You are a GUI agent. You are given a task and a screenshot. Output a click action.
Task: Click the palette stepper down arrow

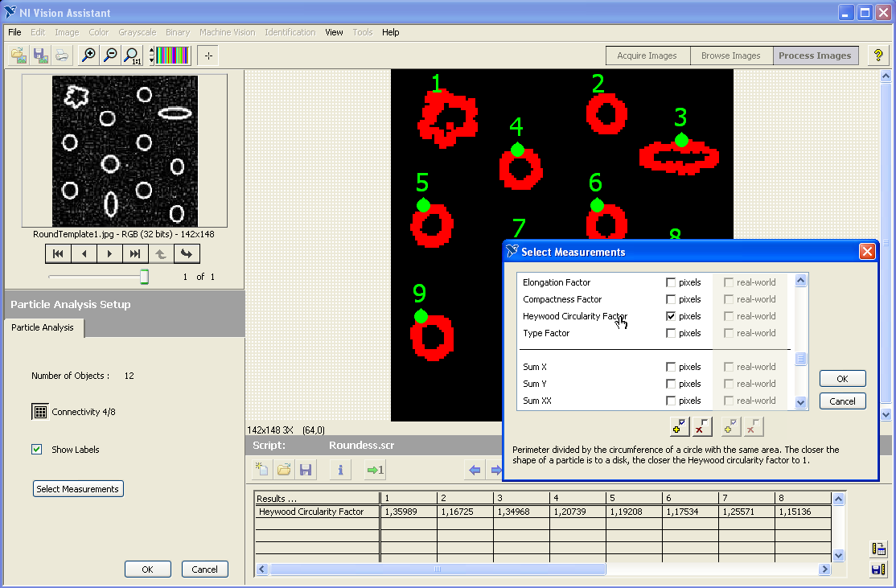(x=151, y=60)
